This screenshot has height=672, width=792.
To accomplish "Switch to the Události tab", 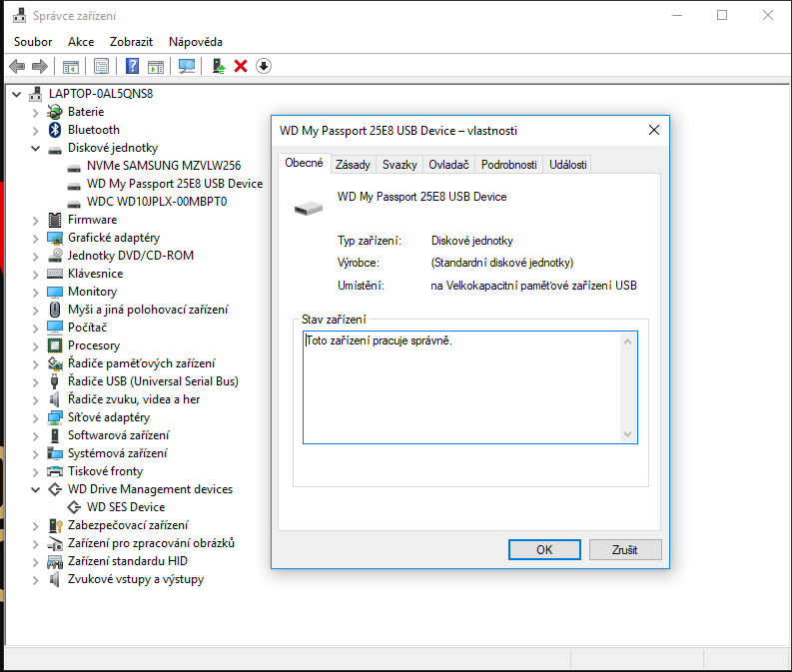I will pos(567,165).
